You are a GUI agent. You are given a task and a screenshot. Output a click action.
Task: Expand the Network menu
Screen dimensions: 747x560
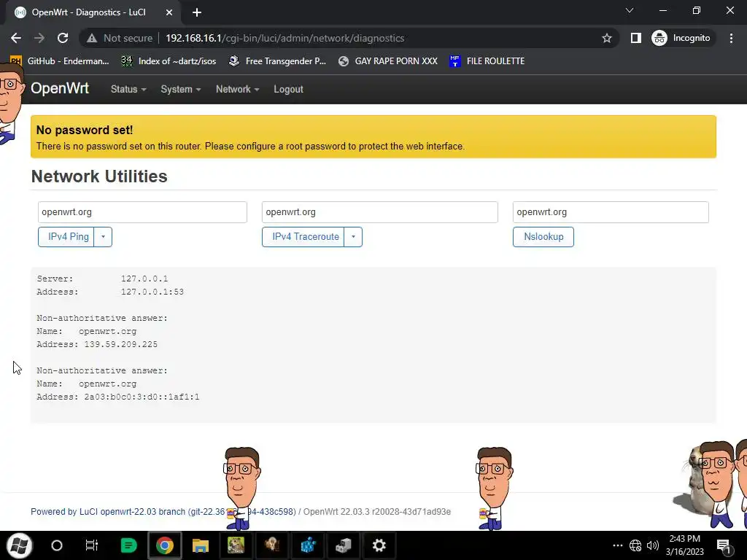[237, 89]
